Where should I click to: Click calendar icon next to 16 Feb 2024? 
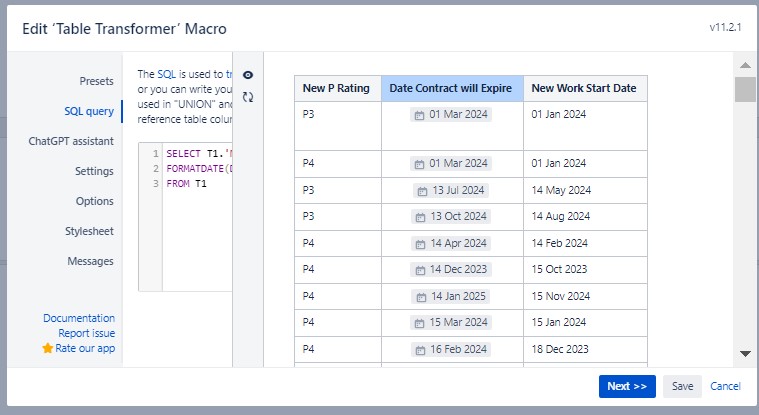click(x=420, y=350)
